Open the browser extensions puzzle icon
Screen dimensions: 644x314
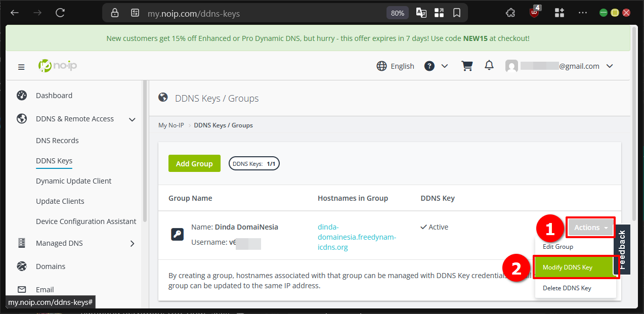pyautogui.click(x=510, y=13)
